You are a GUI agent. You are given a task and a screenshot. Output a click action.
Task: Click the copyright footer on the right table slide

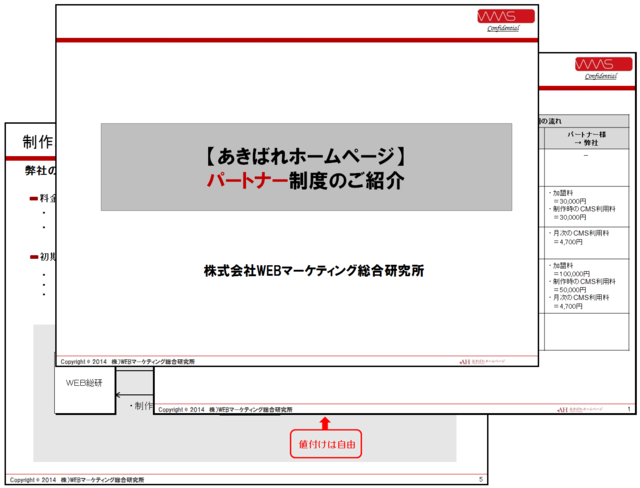(225, 409)
